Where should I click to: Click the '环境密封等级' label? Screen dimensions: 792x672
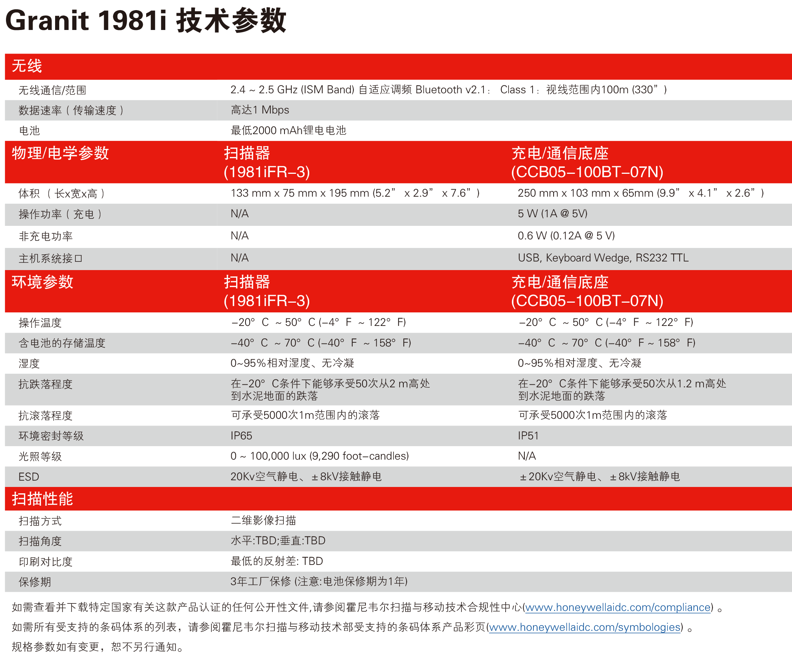51,436
